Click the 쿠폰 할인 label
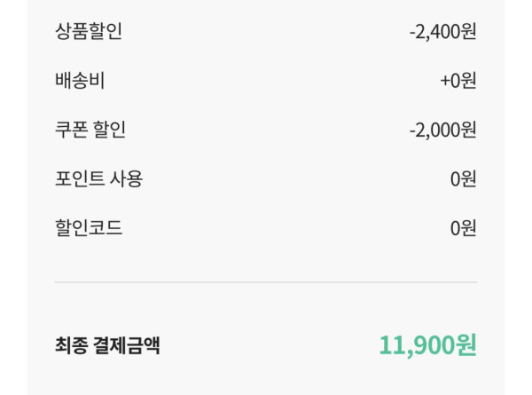Viewport: 532px width, 395px height. click(x=90, y=130)
